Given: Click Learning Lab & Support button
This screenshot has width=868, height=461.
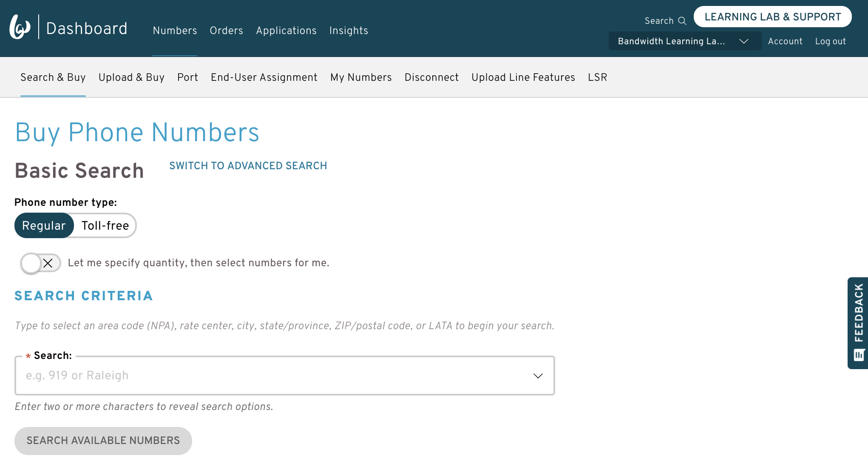Looking at the screenshot, I should coord(773,17).
